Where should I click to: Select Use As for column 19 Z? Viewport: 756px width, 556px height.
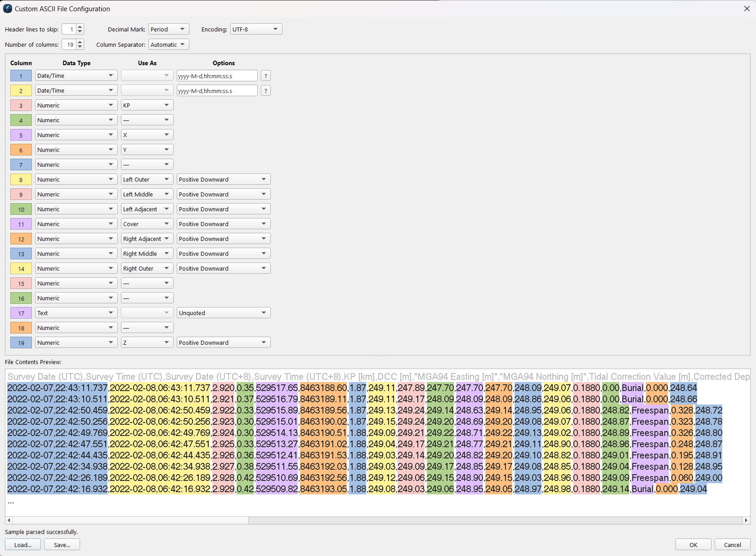click(x=147, y=342)
